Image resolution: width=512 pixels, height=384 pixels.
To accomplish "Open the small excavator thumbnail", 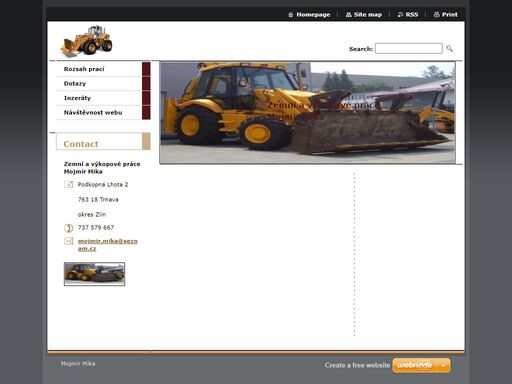I will (94, 274).
